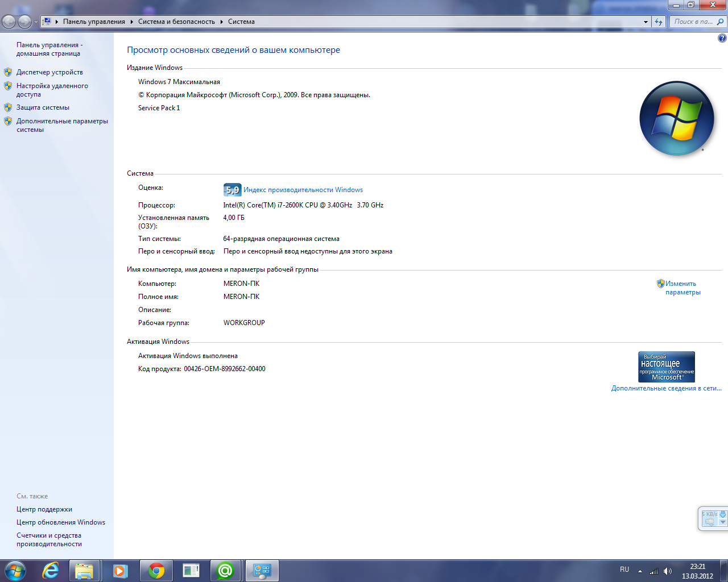Click the Forward navigation arrow button

24,22
